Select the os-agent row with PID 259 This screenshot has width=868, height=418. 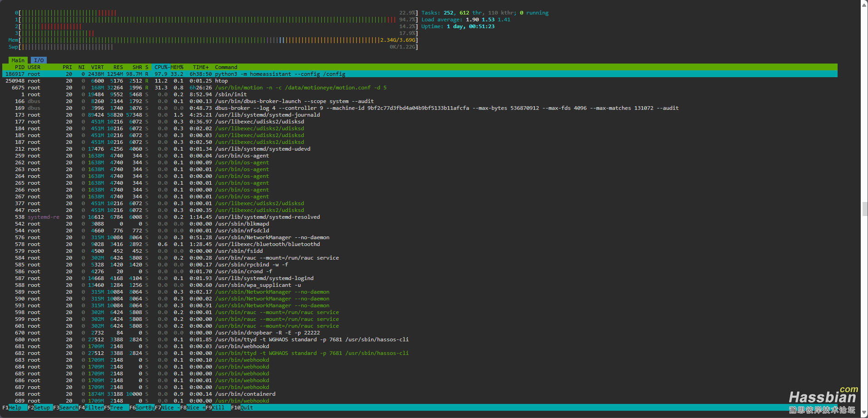(x=420, y=156)
